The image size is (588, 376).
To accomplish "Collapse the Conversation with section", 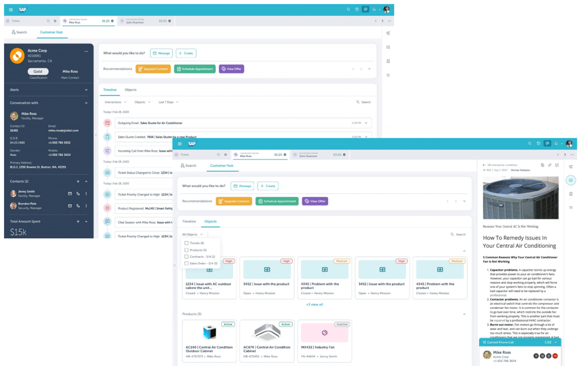I will (86, 103).
